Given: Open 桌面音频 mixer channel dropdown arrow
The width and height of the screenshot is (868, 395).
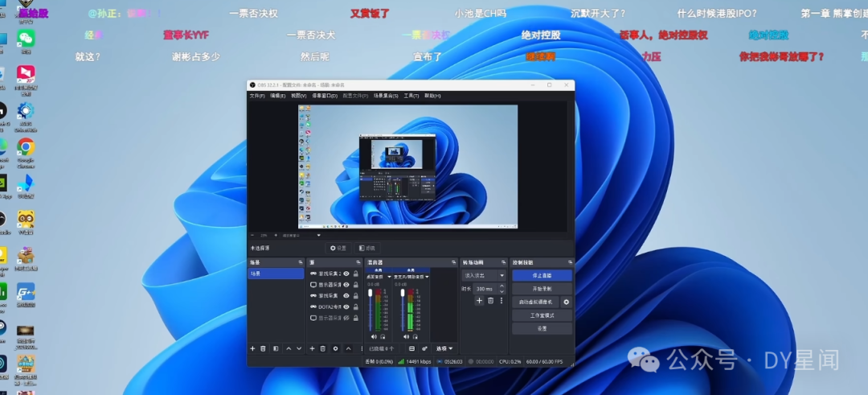Looking at the screenshot, I should (x=390, y=277).
